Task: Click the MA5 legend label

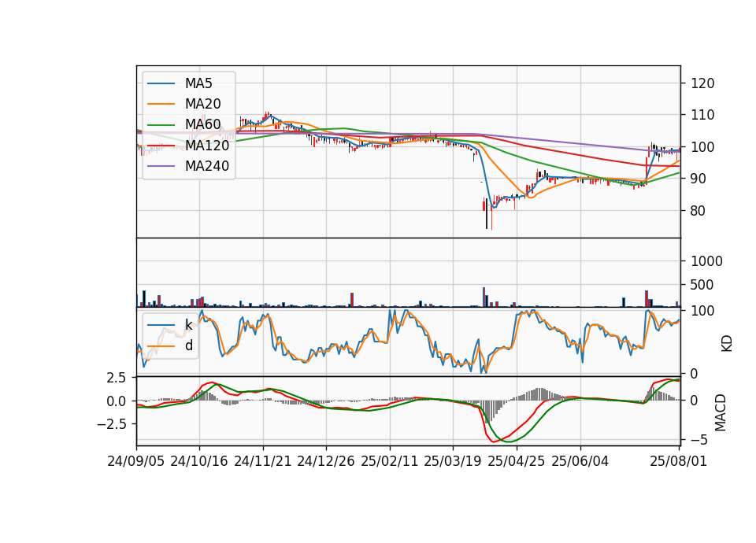Action: (x=198, y=83)
